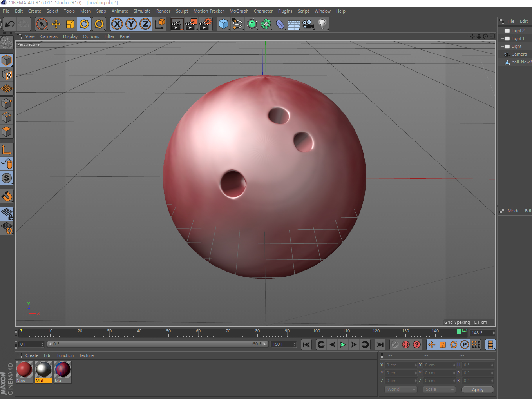Open the spline pen tool icon

click(x=237, y=24)
